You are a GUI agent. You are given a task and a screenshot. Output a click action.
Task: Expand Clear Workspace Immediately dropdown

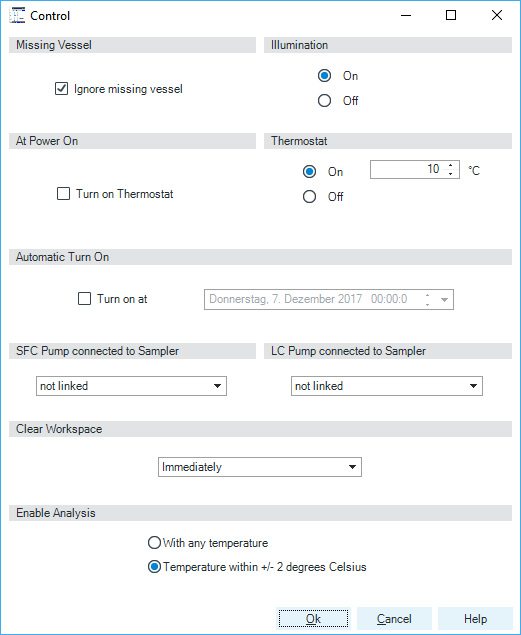pos(259,467)
